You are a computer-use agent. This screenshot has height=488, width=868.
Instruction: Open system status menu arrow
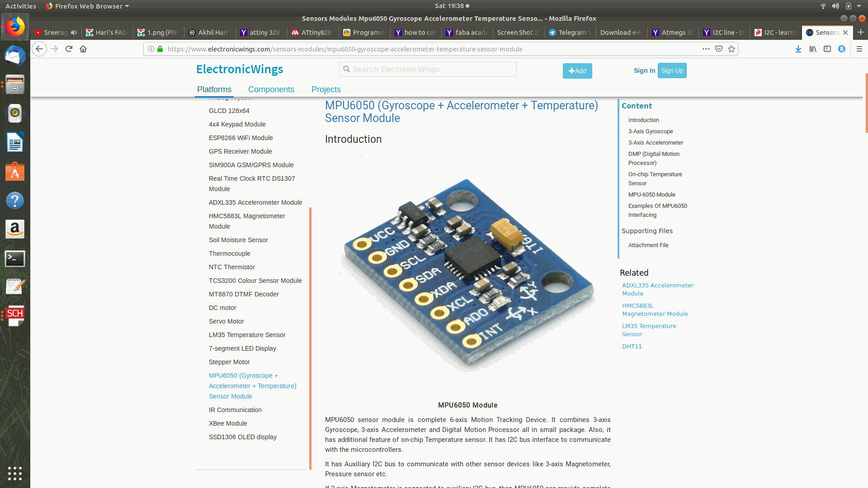coord(859,6)
